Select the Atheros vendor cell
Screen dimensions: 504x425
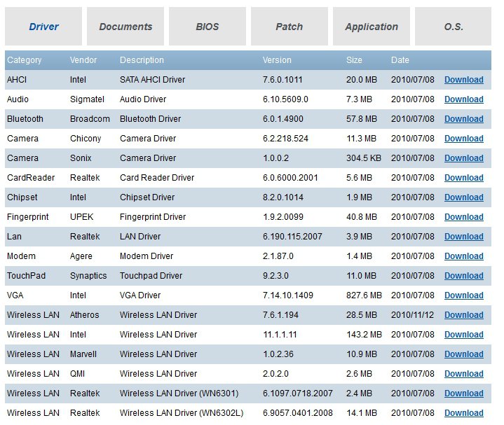pos(85,314)
